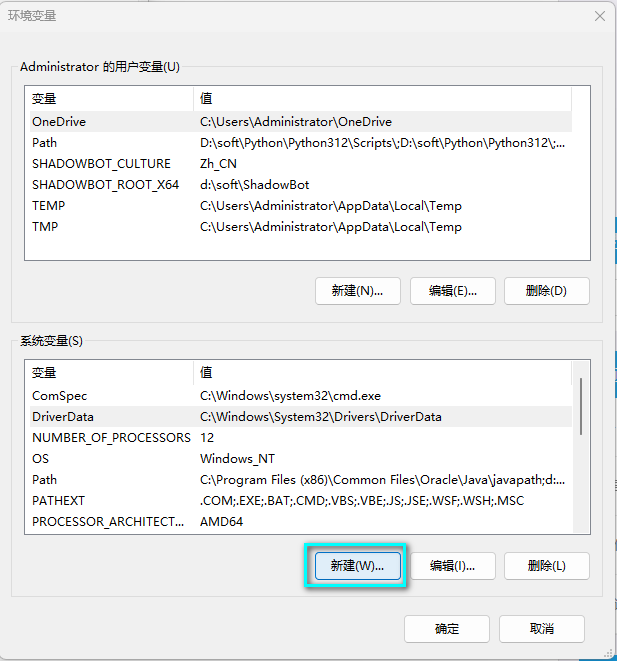
Task: Select the PATHEXT system variable
Action: pyautogui.click(x=300, y=501)
